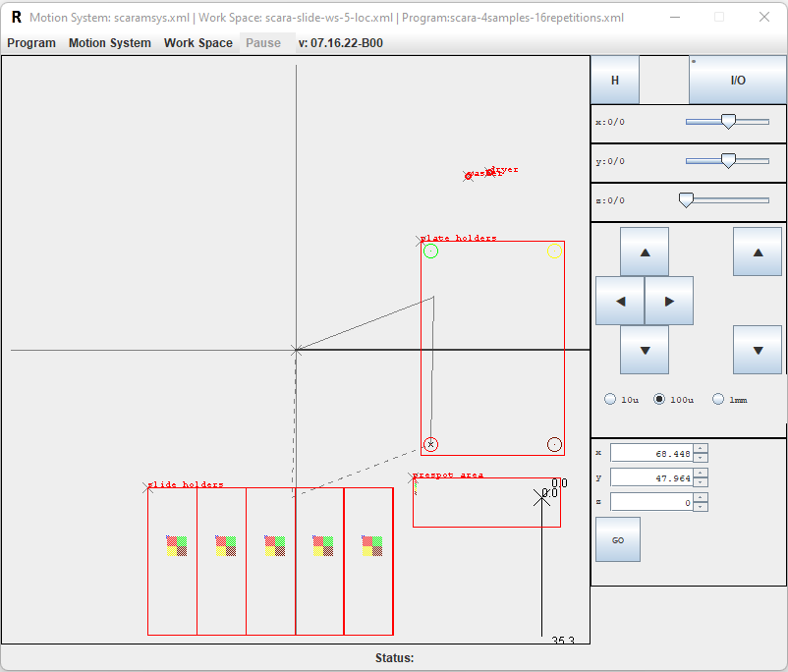Screen dimensions: 788x672
Task: Click the yellow circle in plate holders
Action: tap(554, 252)
